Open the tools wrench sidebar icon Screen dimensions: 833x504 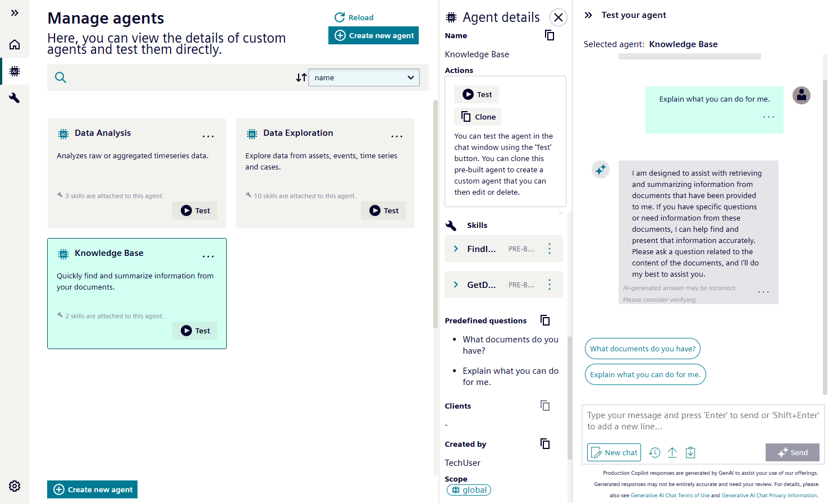(15, 98)
